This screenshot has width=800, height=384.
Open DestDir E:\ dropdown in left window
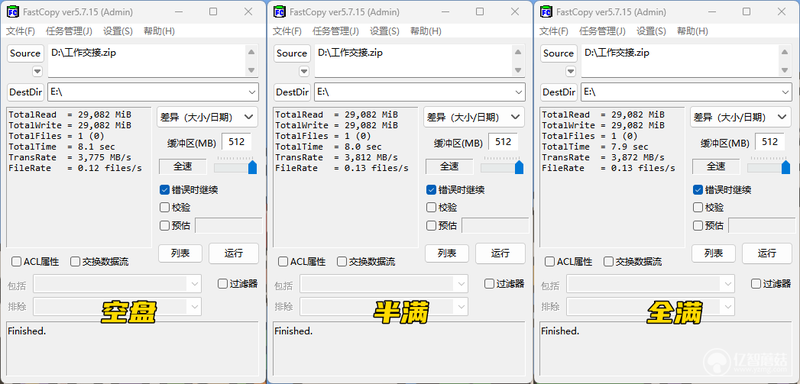[252, 92]
